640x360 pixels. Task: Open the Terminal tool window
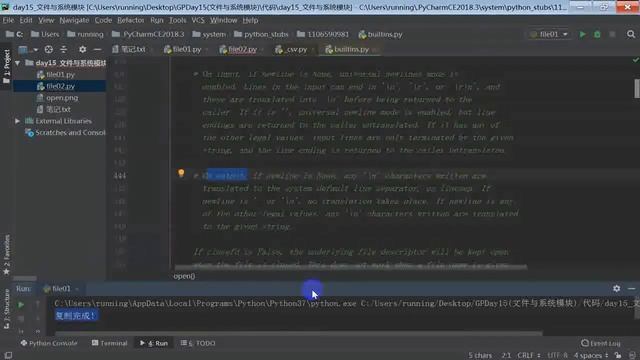109,343
